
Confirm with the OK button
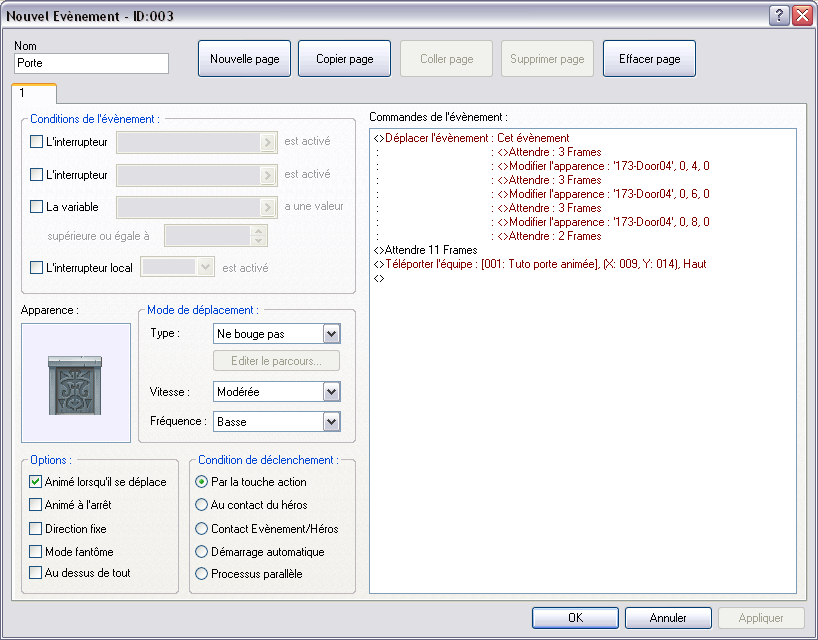pos(575,618)
